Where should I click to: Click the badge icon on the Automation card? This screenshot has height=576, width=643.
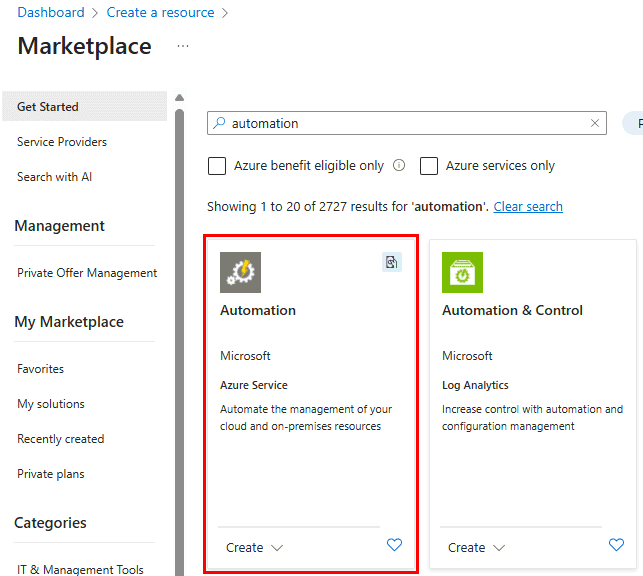(392, 262)
